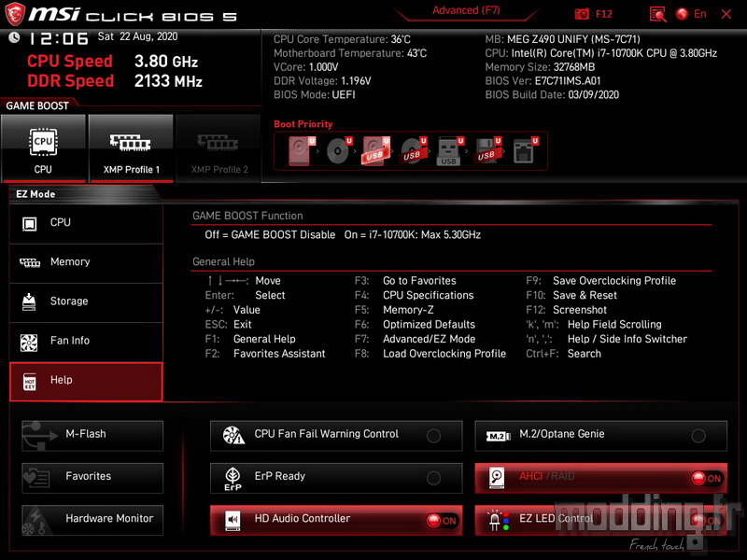The height and width of the screenshot is (560, 747).
Task: Click the 'Optimized Defaults' help entry
Action: coord(429,324)
